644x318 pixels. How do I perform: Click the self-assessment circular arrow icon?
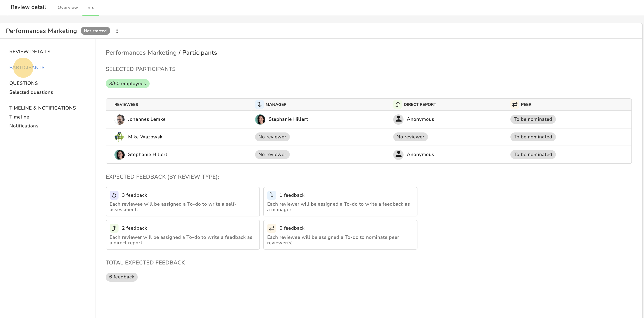114,195
